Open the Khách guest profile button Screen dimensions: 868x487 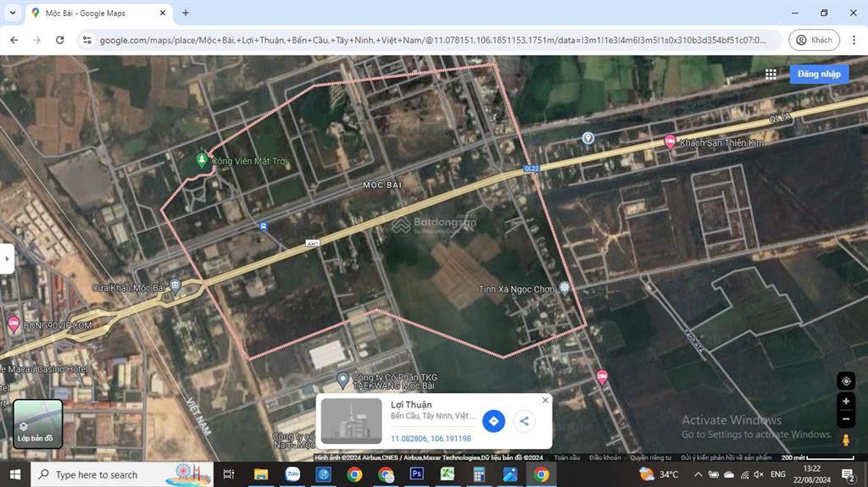815,40
